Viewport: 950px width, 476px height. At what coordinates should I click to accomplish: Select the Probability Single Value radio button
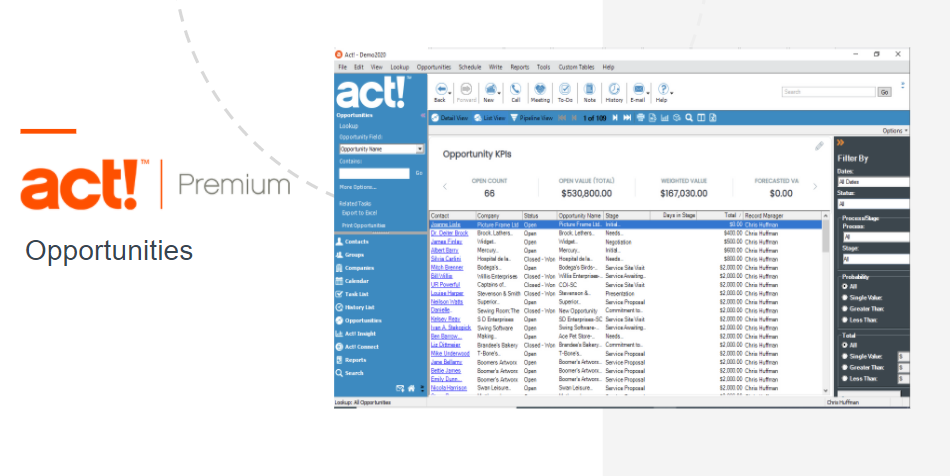point(845,297)
